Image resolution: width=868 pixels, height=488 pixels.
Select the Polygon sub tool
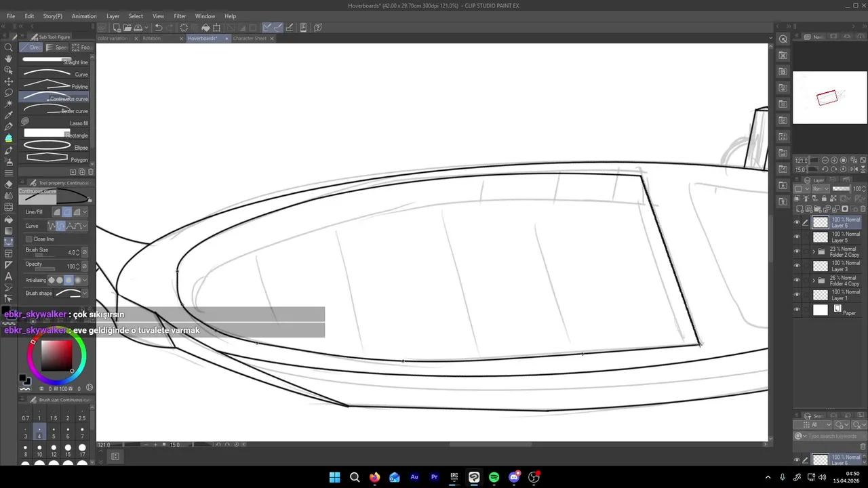[x=56, y=159]
